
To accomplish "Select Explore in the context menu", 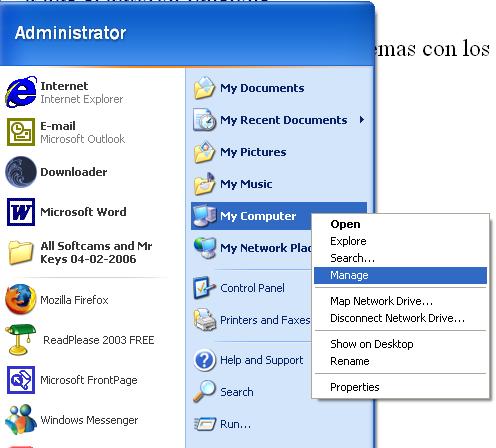I will coord(400,241).
